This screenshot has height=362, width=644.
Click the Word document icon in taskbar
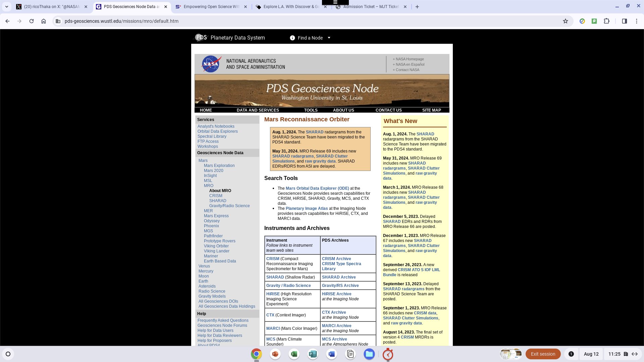(332, 354)
